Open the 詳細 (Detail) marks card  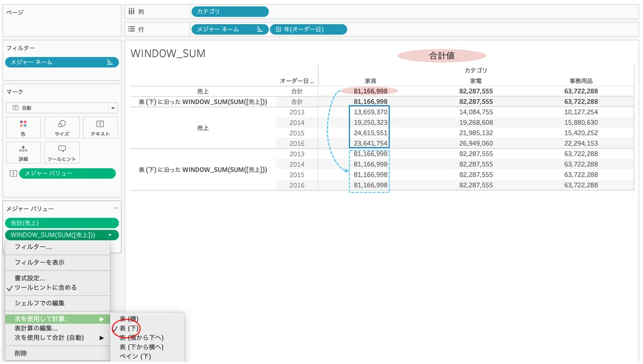pos(23,153)
